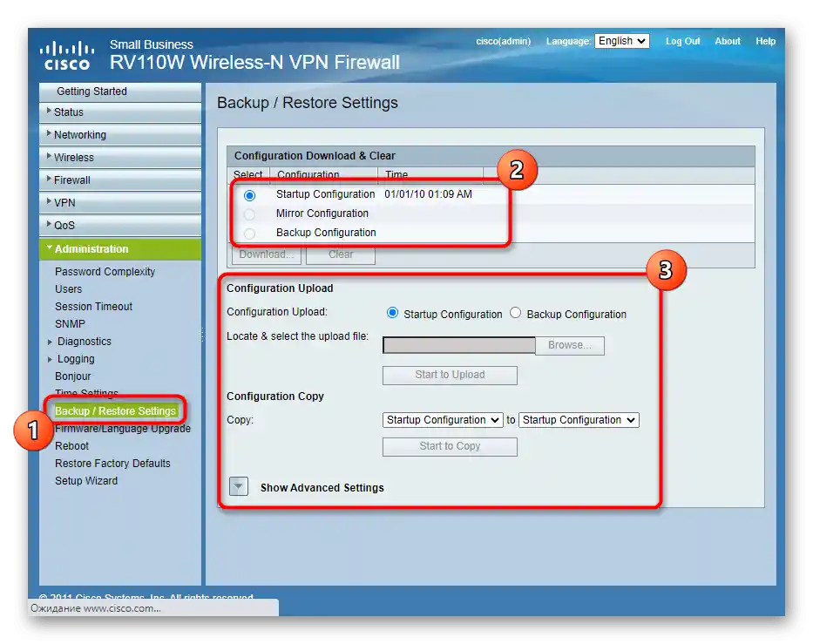813x644 pixels.
Task: Click the Show Advanced Settings label
Action: (x=322, y=488)
